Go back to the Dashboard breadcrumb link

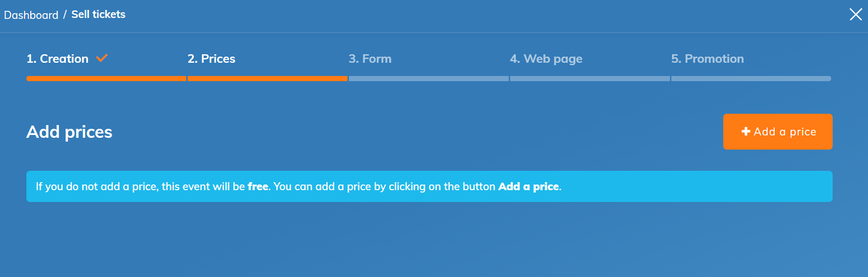(31, 15)
